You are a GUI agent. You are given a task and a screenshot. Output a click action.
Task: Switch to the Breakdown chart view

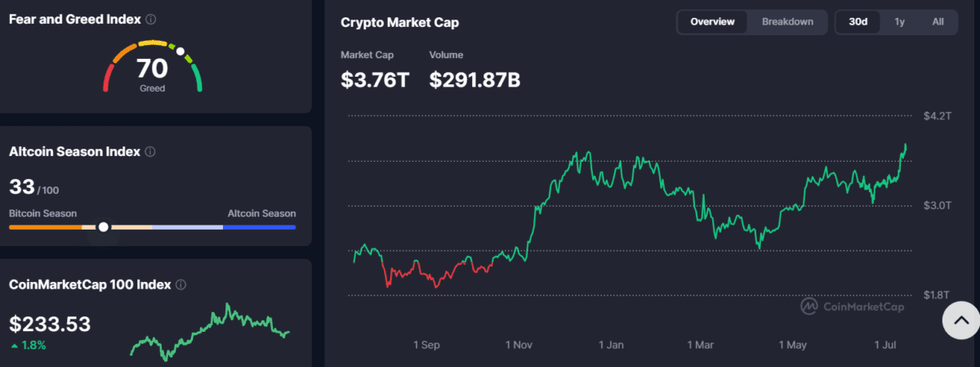tap(787, 22)
